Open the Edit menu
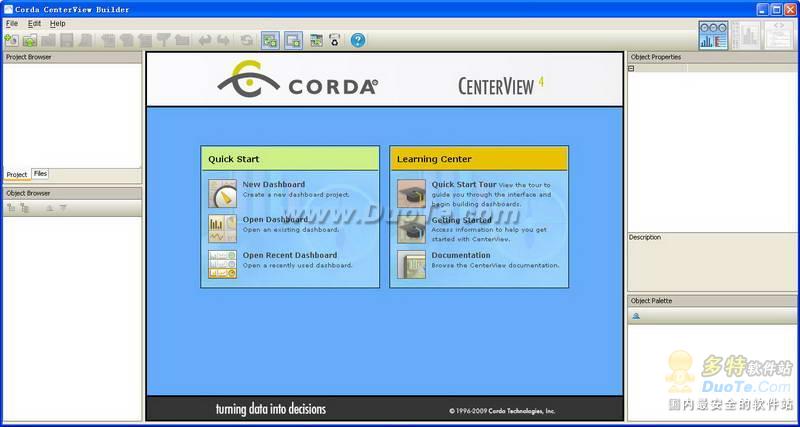 click(34, 23)
